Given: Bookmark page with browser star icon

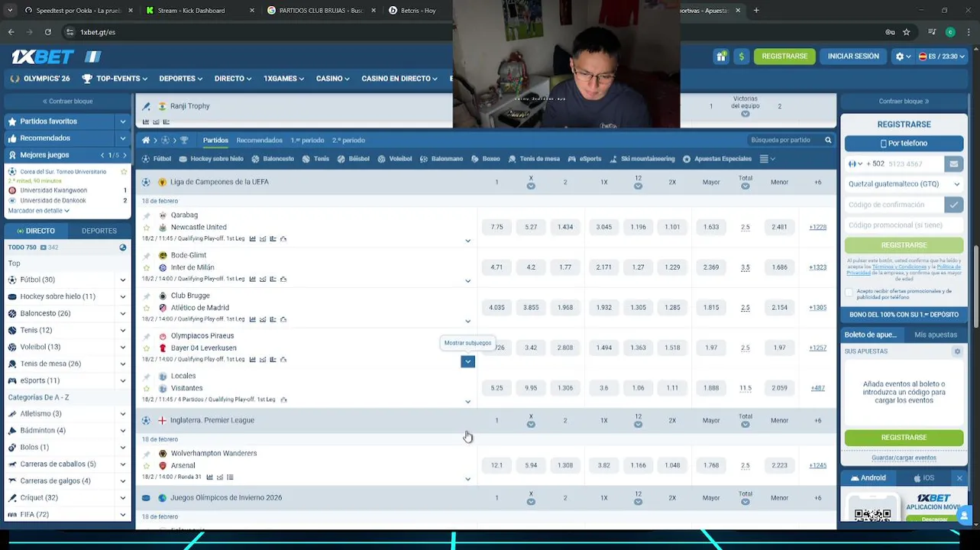Looking at the screenshot, I should pyautogui.click(x=906, y=32).
